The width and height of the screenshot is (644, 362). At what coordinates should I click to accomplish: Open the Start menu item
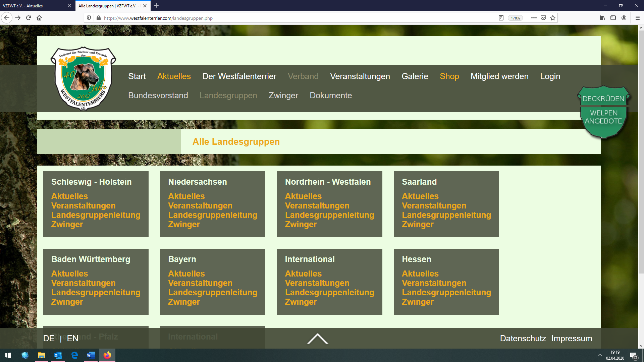point(137,76)
